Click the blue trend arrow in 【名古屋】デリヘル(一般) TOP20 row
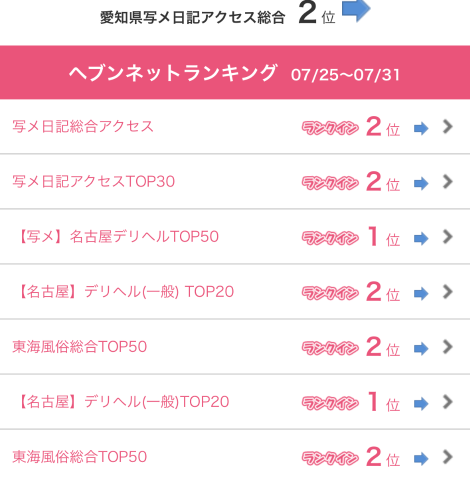 pyautogui.click(x=421, y=294)
